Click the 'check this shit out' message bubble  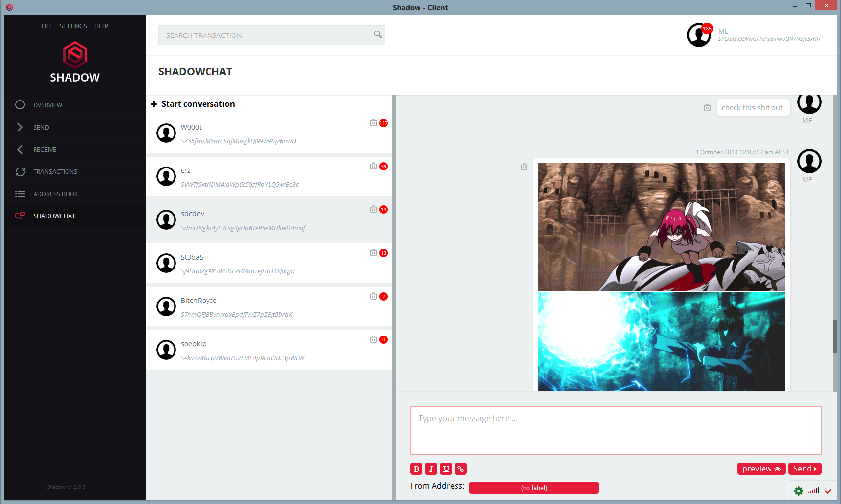(752, 107)
